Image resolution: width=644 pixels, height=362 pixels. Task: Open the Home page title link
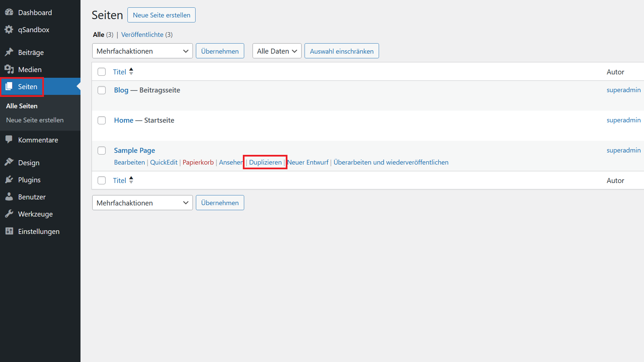(123, 120)
